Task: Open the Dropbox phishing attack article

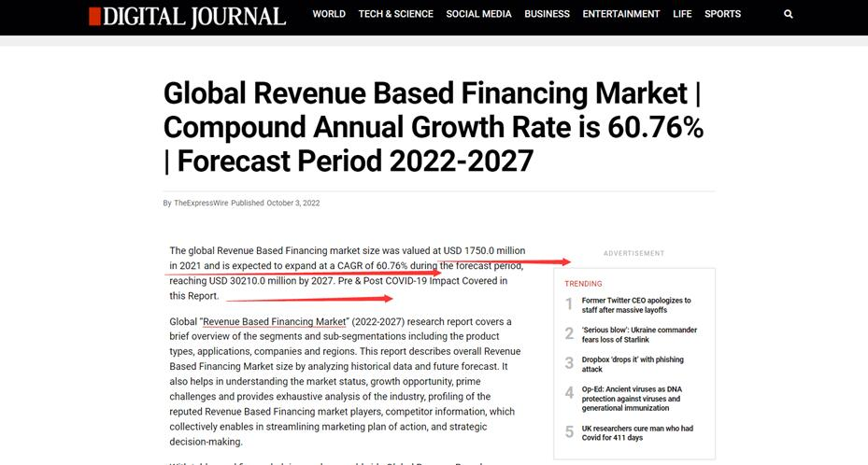Action: pos(633,364)
